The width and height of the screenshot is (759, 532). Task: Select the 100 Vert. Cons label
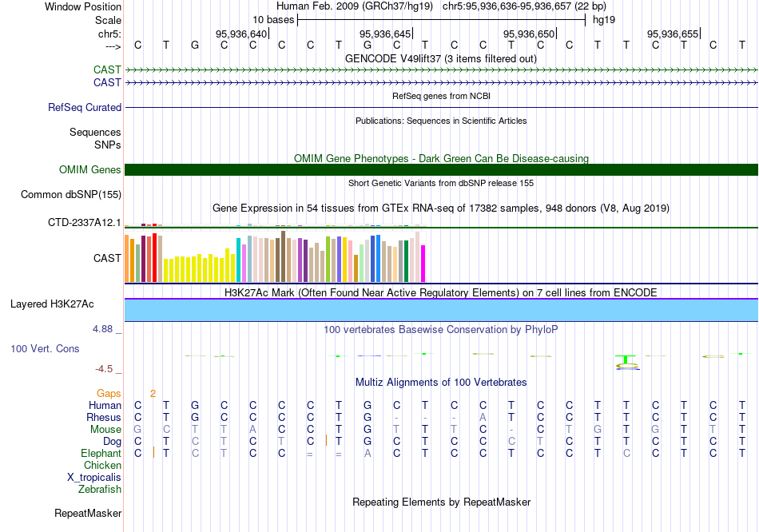click(x=45, y=349)
